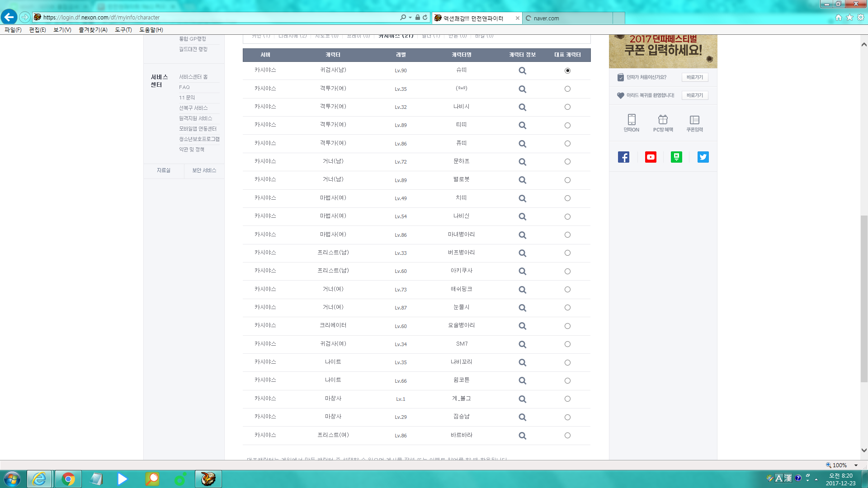Click magnifier icon for character 별로봇
868x488 pixels.
pyautogui.click(x=522, y=180)
